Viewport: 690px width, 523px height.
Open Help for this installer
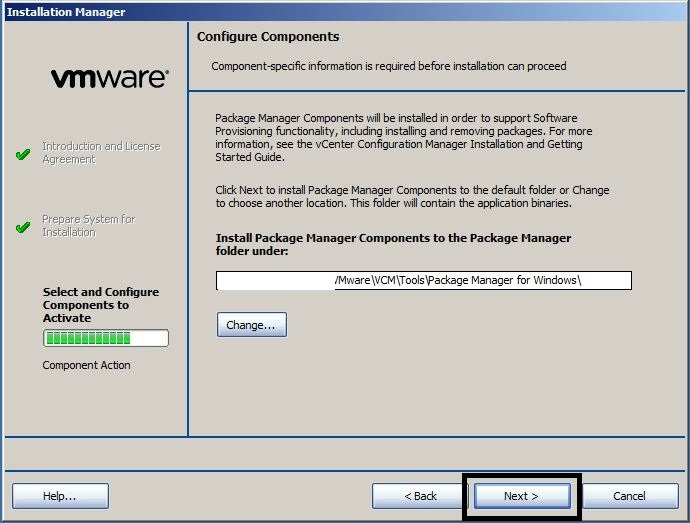(x=60, y=496)
